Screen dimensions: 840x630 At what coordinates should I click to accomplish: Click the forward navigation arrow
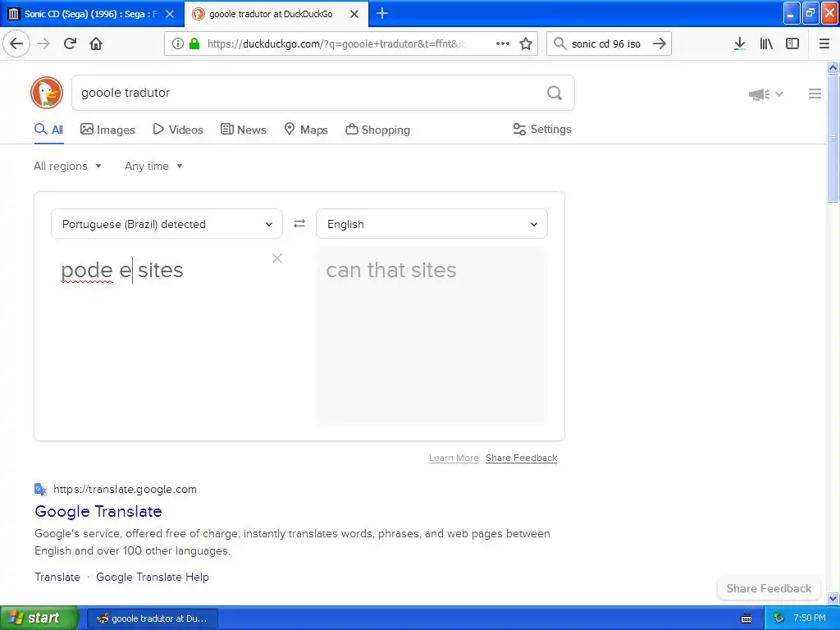click(x=43, y=43)
